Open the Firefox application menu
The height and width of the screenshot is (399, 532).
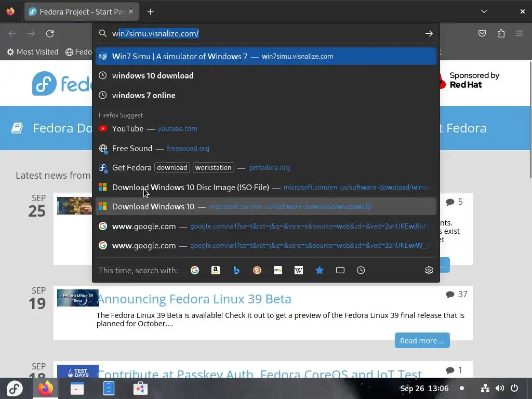tap(520, 33)
